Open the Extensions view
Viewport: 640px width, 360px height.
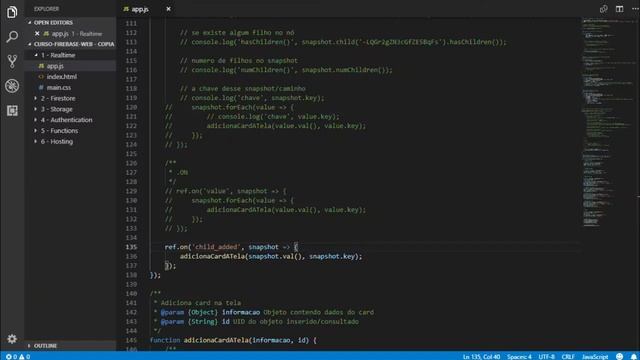tap(12, 110)
